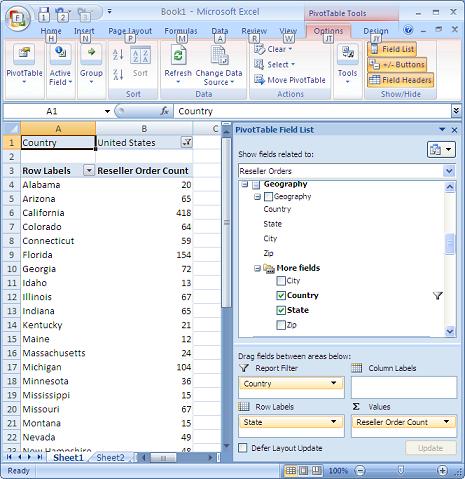Toggle the +/- Buttons option
Screen dimensions: 465x479
click(x=397, y=65)
